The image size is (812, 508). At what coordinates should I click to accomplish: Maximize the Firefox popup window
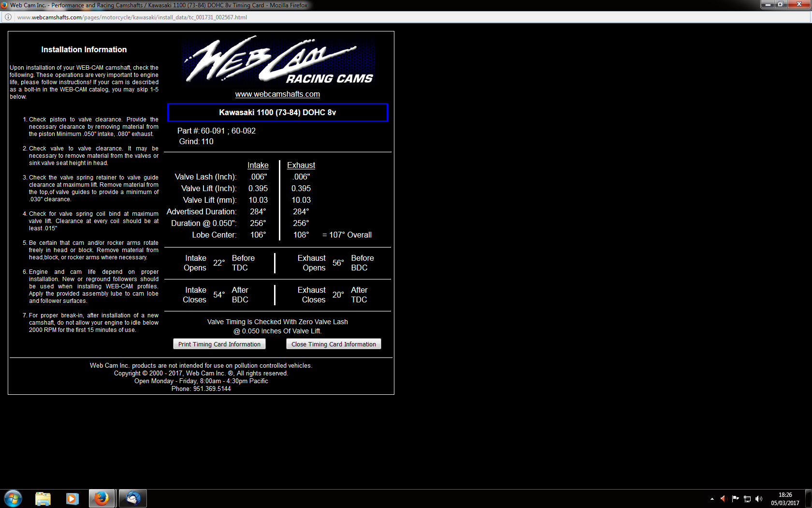(x=781, y=4)
